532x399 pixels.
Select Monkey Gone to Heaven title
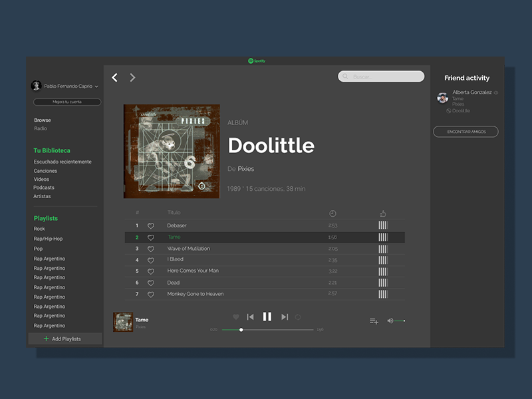[196, 294]
